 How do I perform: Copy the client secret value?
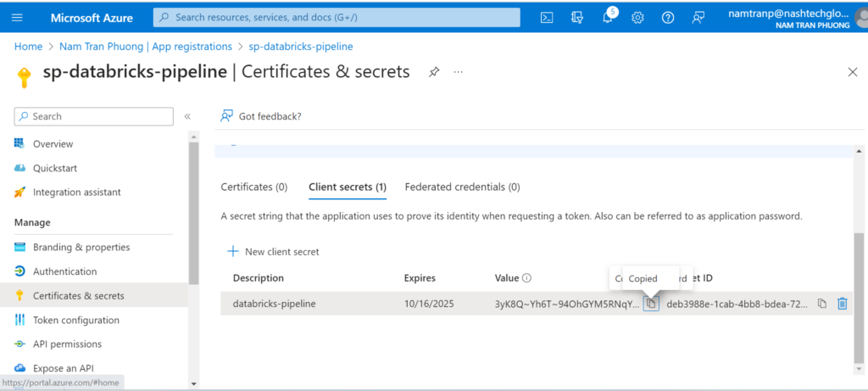pos(651,304)
